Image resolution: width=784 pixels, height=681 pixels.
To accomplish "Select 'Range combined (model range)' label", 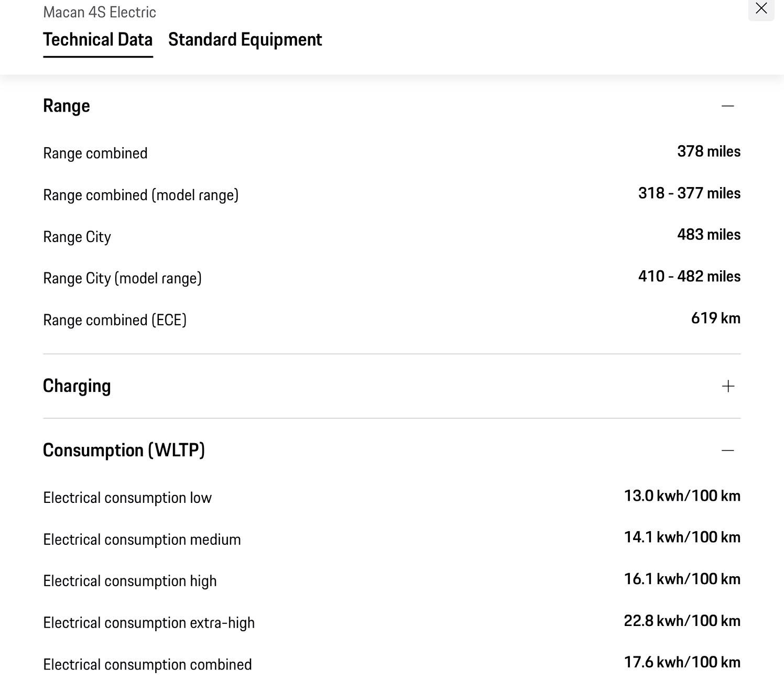I will point(141,195).
